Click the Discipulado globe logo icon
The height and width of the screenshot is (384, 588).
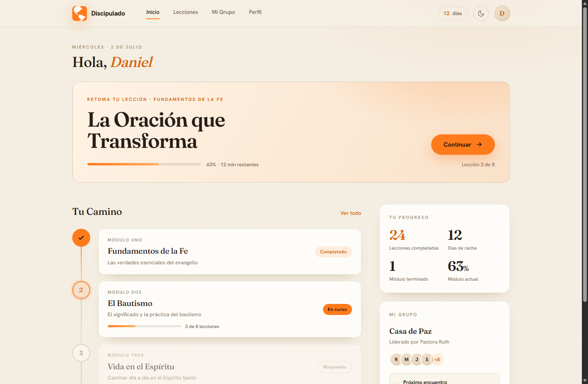click(80, 13)
